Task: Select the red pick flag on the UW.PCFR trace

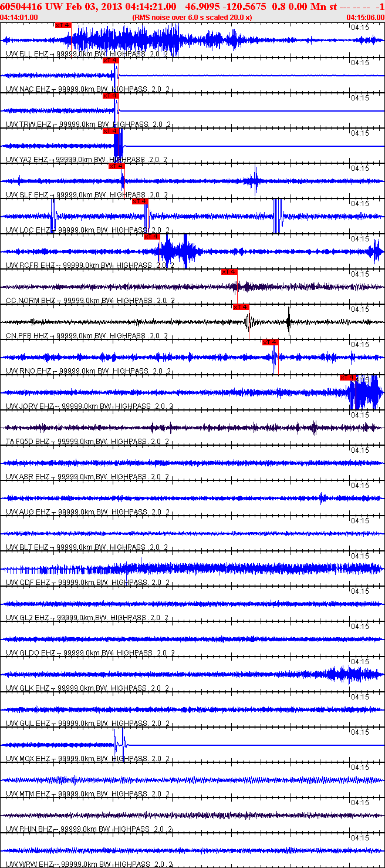Action: coord(151,237)
